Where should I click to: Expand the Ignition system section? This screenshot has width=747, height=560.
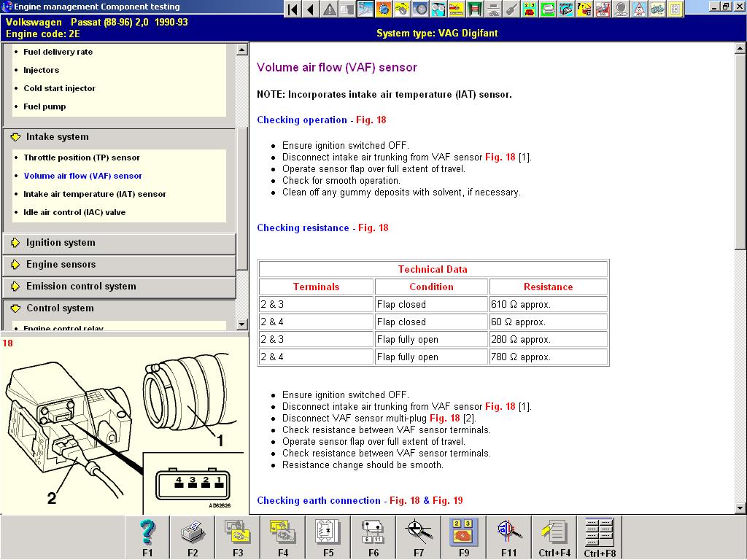tap(61, 243)
